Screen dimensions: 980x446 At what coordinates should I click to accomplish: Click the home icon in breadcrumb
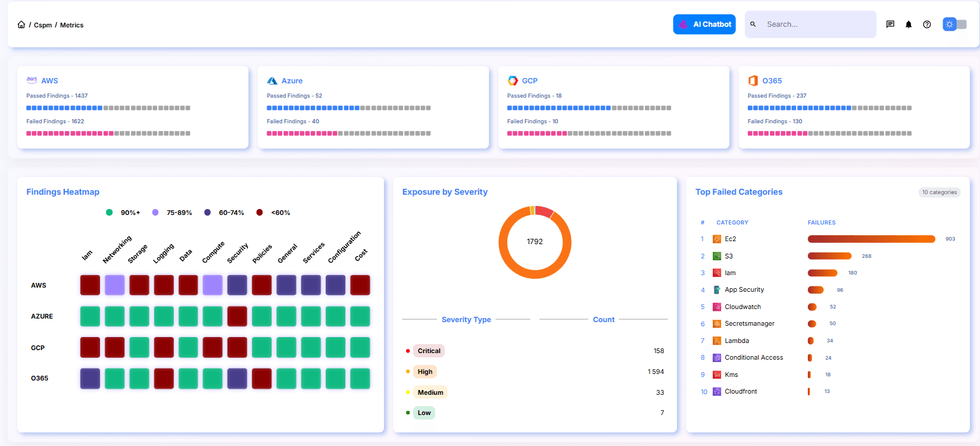(21, 24)
